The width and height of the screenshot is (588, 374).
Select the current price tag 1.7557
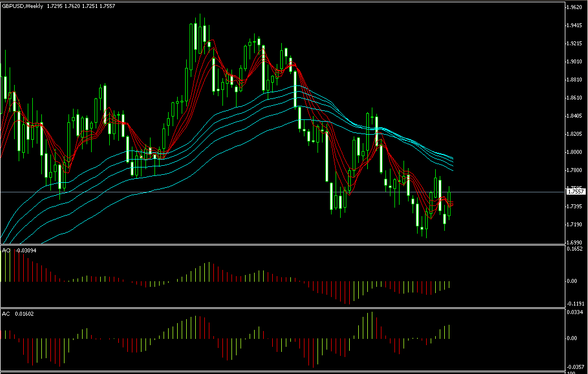[576, 192]
